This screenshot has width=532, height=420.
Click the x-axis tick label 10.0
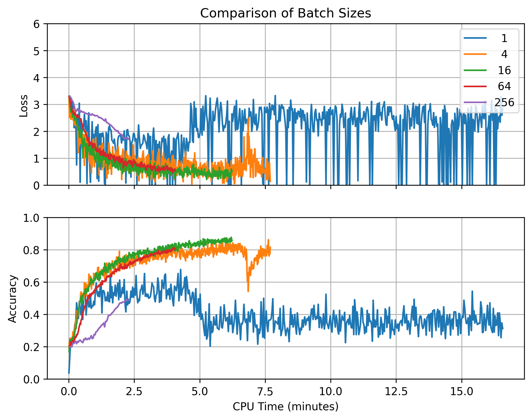click(x=331, y=392)
